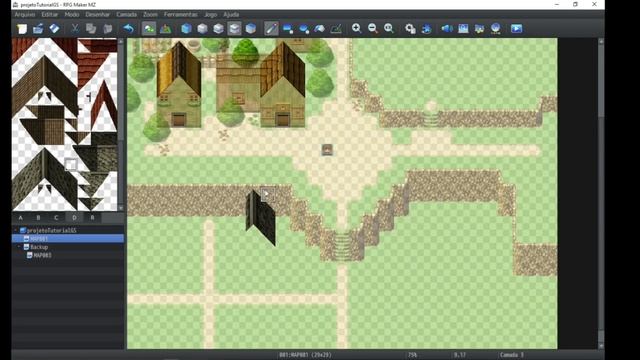This screenshot has width=640, height=360.
Task: Open the Modo menu
Action: (72, 14)
